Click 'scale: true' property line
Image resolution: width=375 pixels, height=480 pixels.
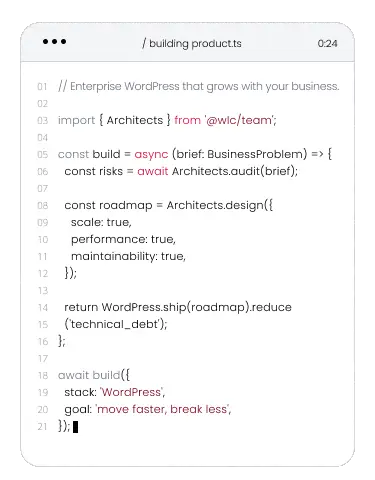pos(101,222)
